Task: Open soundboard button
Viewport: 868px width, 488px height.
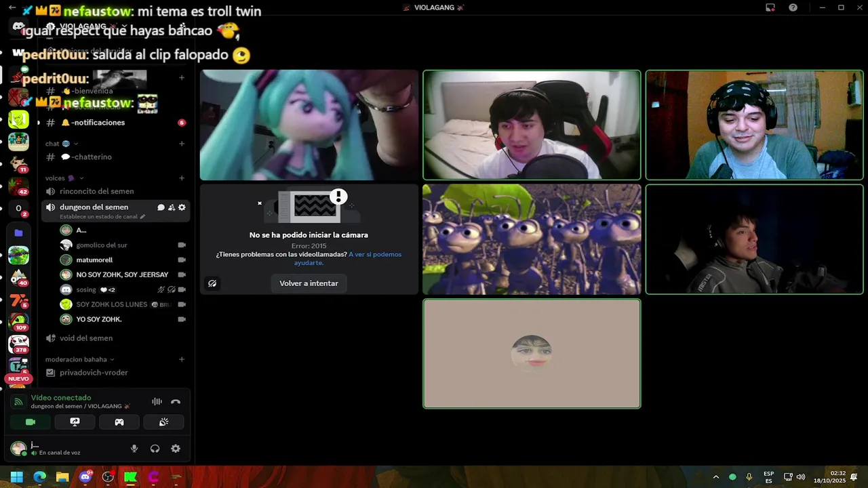Action: point(163,422)
